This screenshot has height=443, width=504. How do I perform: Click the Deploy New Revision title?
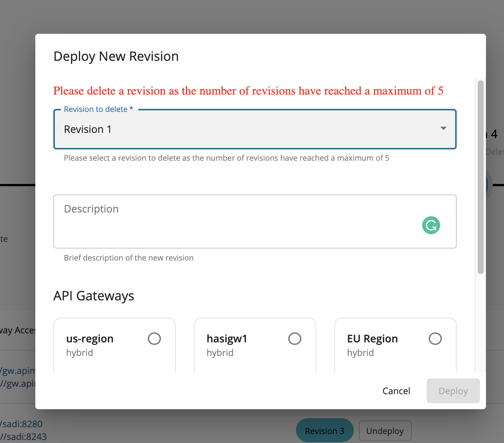pyautogui.click(x=116, y=56)
